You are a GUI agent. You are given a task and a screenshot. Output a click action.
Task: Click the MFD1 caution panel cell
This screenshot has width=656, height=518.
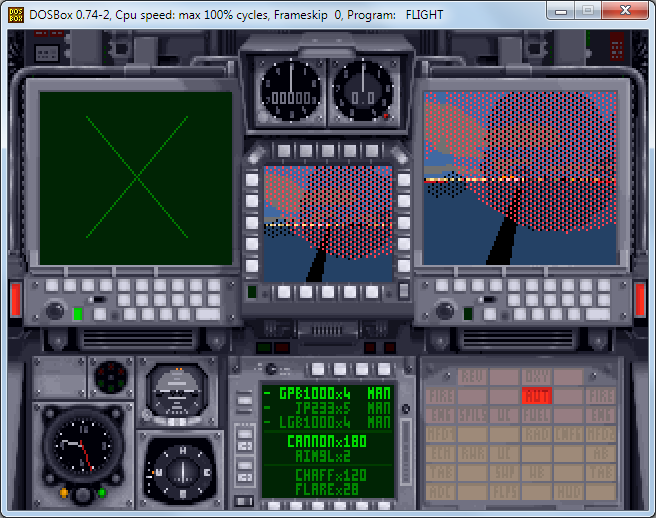441,434
